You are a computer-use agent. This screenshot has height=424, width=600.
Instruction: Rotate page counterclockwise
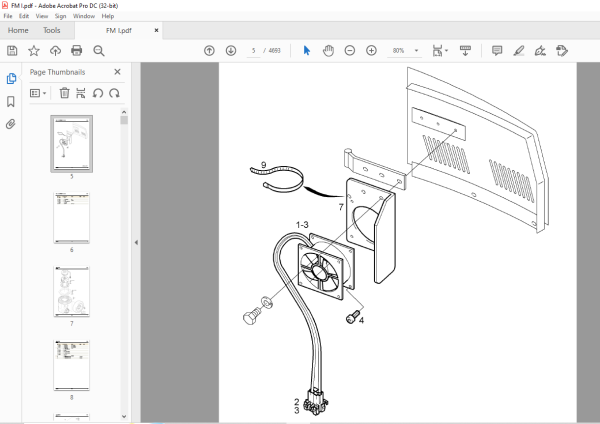[x=98, y=93]
